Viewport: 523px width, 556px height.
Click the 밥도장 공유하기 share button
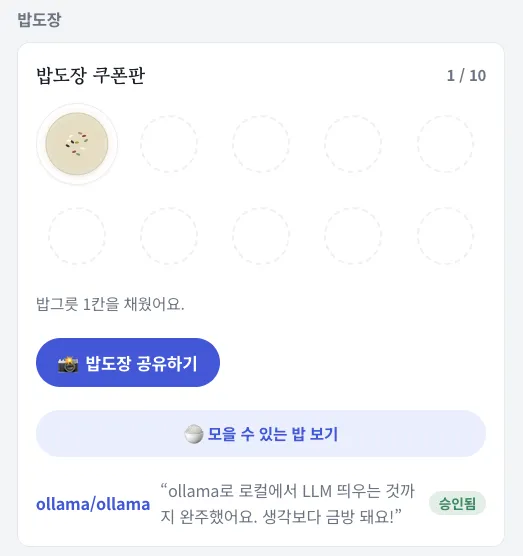coord(128,362)
